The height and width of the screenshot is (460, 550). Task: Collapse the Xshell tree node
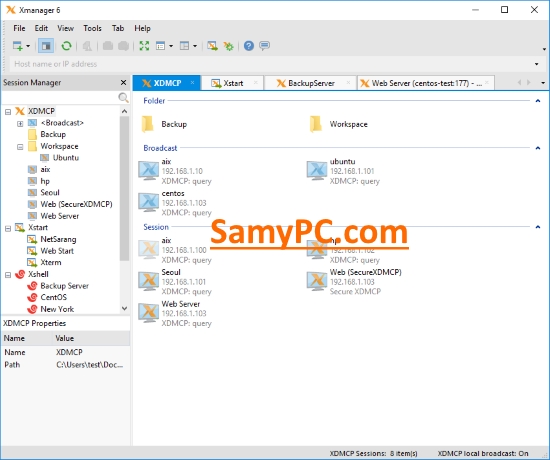pos(8,275)
